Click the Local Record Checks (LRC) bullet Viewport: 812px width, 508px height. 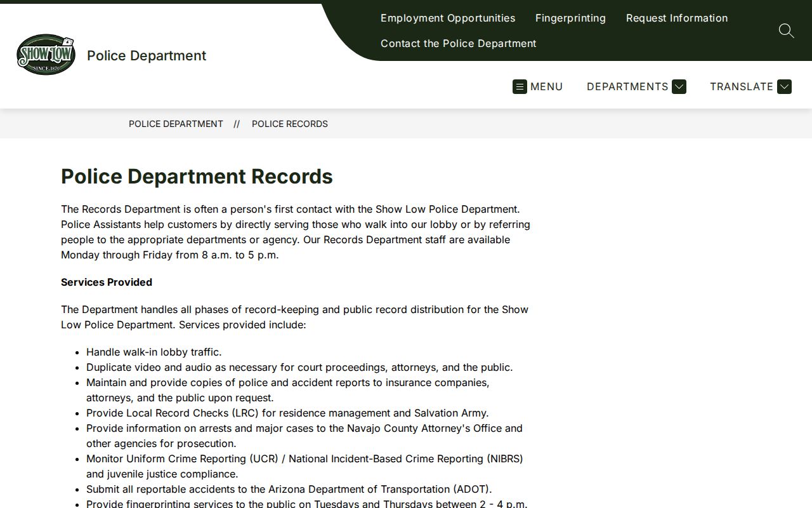pos(287,413)
